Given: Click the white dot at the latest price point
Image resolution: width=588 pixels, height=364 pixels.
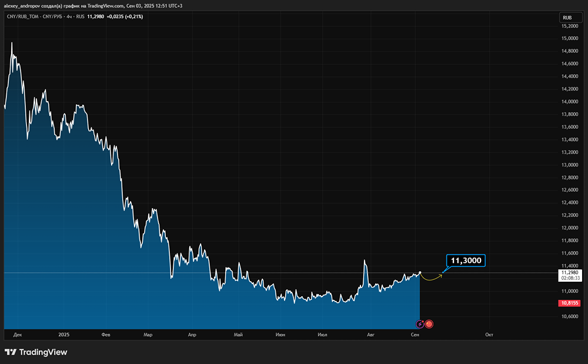Looking at the screenshot, I should (x=420, y=272).
